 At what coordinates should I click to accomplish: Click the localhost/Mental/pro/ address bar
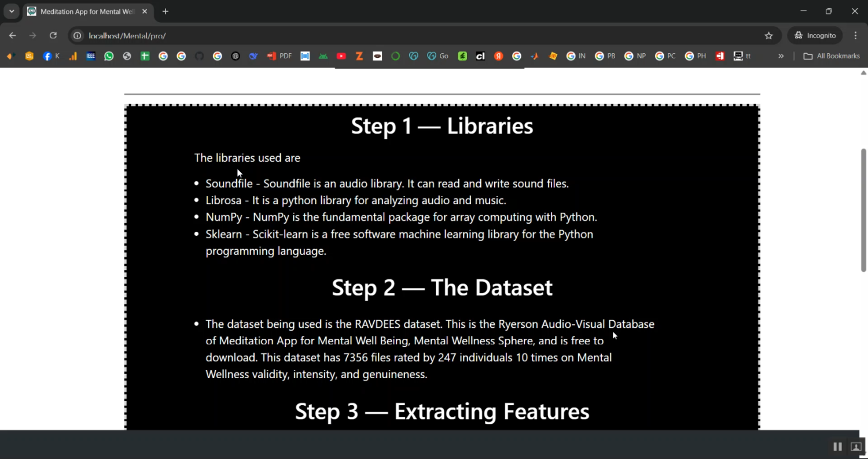[405, 36]
